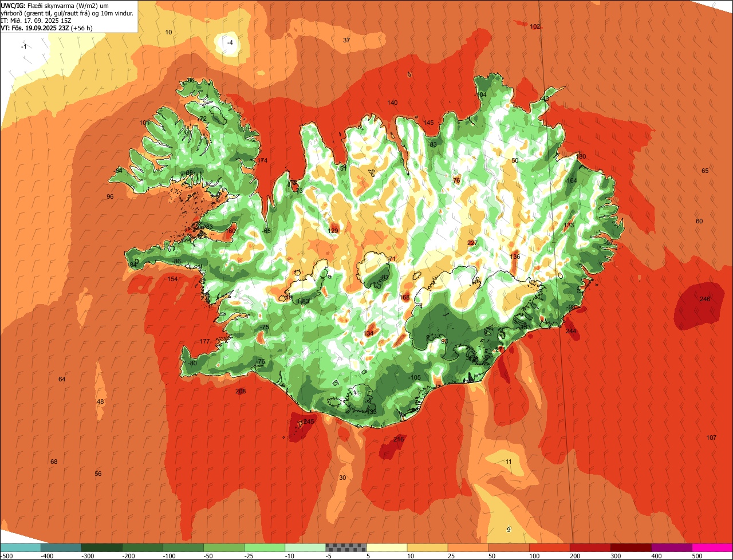Click the '245' value on the map
Viewport: 733px width, 560px height.
point(309,421)
